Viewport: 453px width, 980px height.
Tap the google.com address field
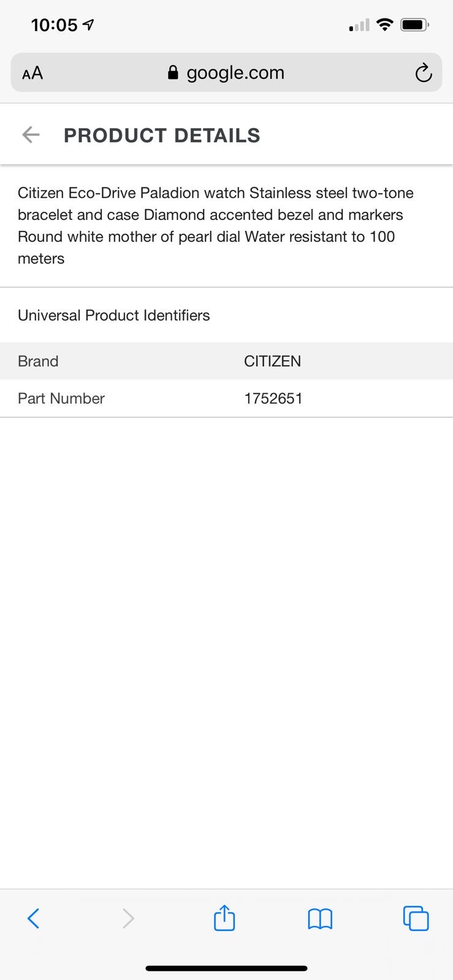(x=226, y=73)
